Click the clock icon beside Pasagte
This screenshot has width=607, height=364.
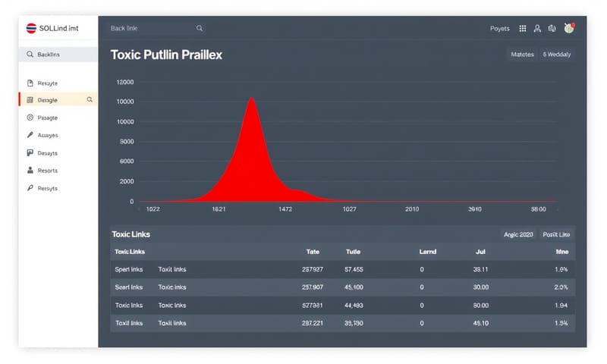[x=30, y=118]
